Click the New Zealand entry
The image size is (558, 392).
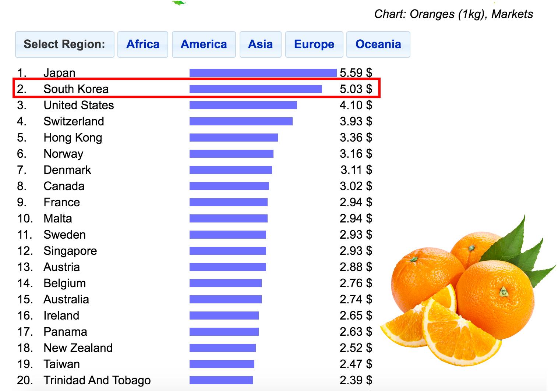[x=78, y=348]
